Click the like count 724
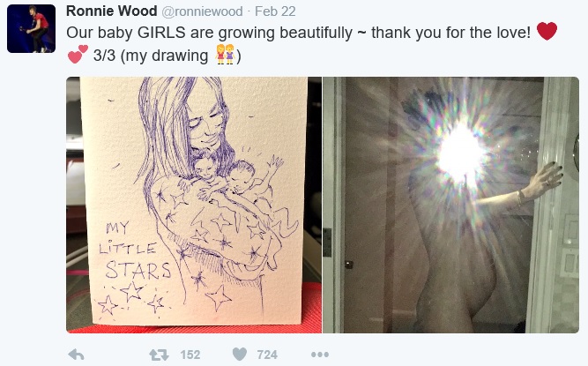588x366 pixels. click(268, 355)
